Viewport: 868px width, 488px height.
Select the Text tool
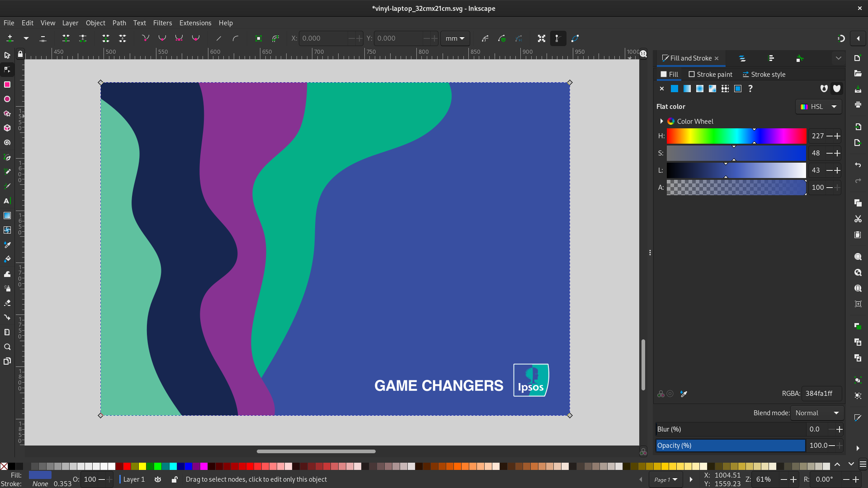pyautogui.click(x=7, y=201)
